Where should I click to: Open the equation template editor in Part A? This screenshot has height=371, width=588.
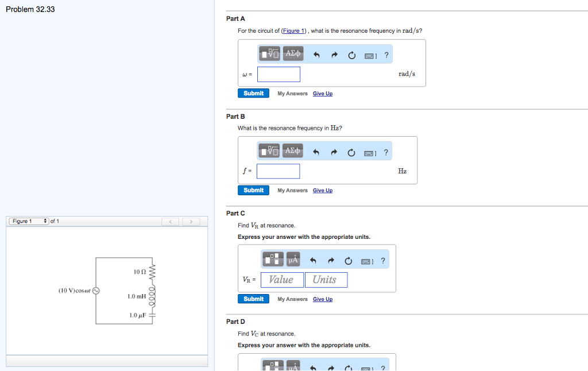tap(269, 53)
